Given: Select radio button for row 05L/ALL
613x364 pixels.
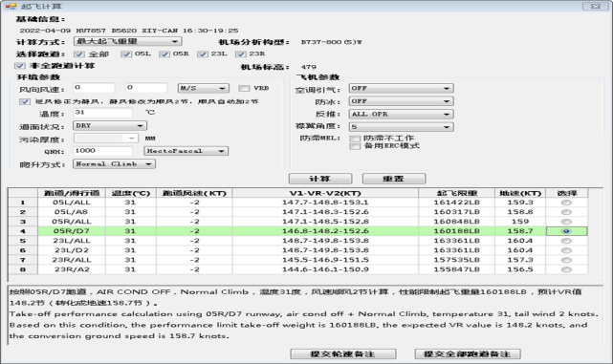Looking at the screenshot, I should [x=566, y=203].
